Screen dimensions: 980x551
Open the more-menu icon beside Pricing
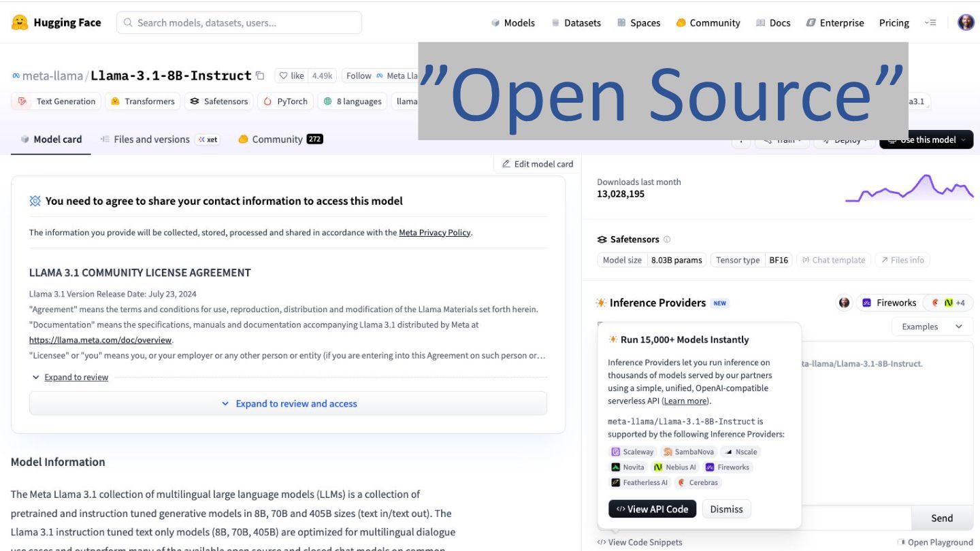930,22
